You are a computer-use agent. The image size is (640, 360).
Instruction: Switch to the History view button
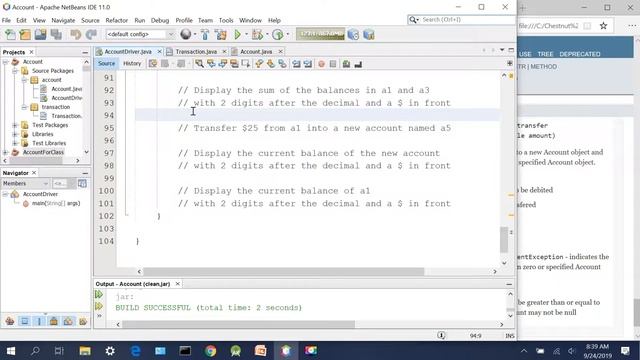[x=132, y=63]
